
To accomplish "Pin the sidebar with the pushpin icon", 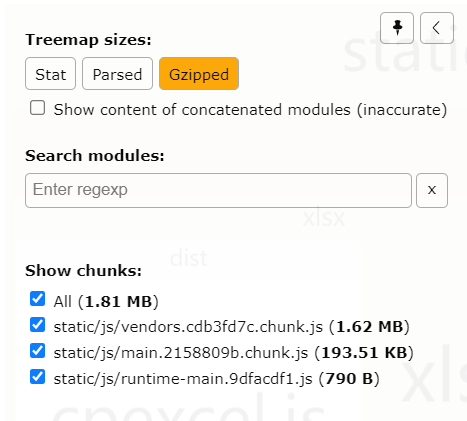I will 397,28.
